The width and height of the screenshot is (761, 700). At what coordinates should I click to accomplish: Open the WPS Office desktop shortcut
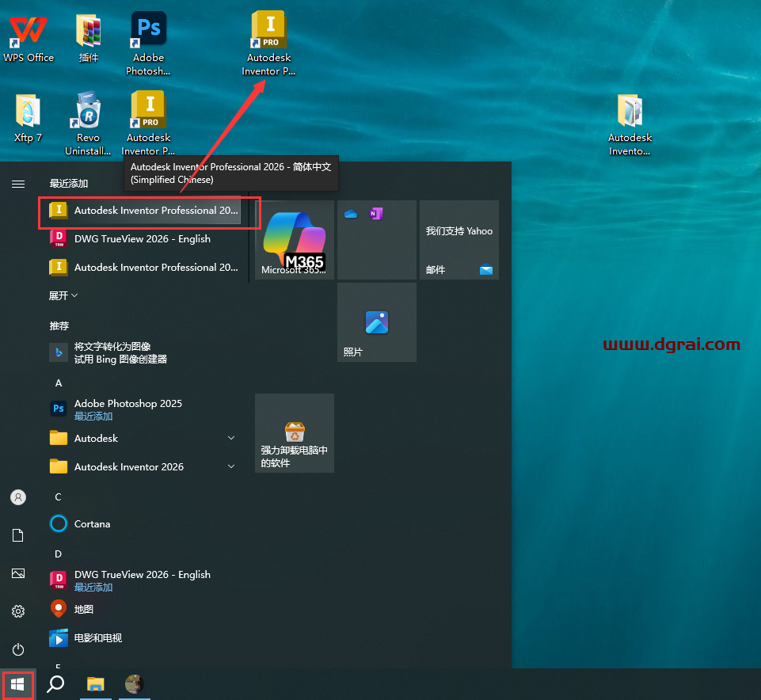29,38
